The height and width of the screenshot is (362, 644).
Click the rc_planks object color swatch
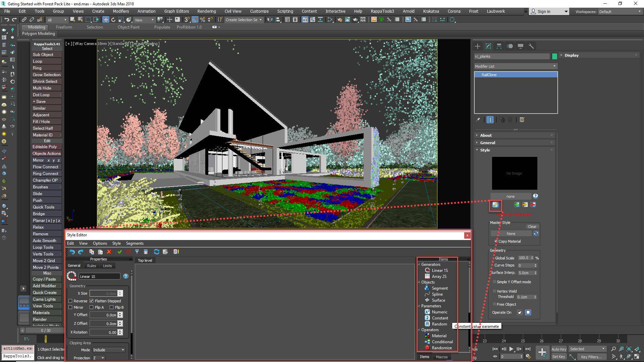[555, 56]
